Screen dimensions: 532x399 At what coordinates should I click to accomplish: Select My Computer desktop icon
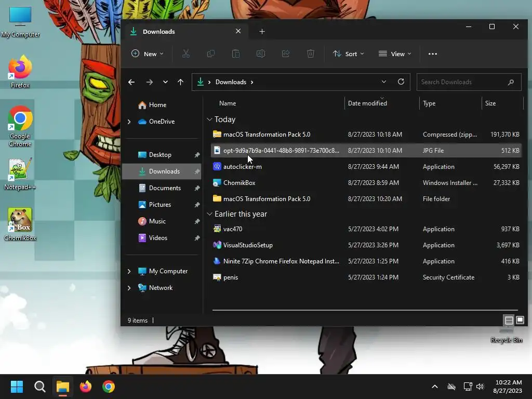point(20,21)
